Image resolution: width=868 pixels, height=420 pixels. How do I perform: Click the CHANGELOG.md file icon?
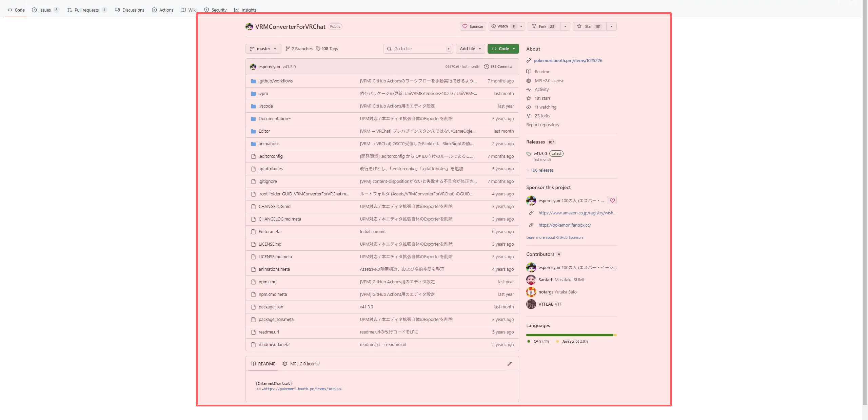(253, 207)
